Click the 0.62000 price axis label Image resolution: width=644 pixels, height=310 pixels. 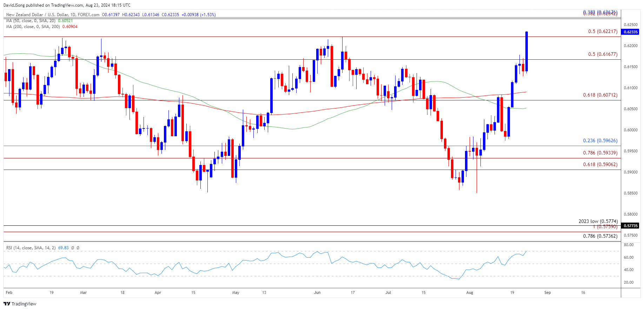click(x=631, y=46)
